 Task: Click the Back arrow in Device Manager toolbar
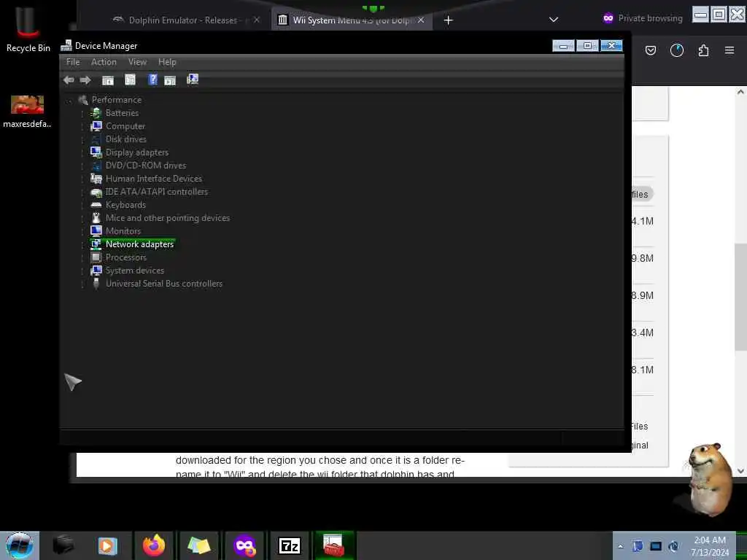(69, 80)
